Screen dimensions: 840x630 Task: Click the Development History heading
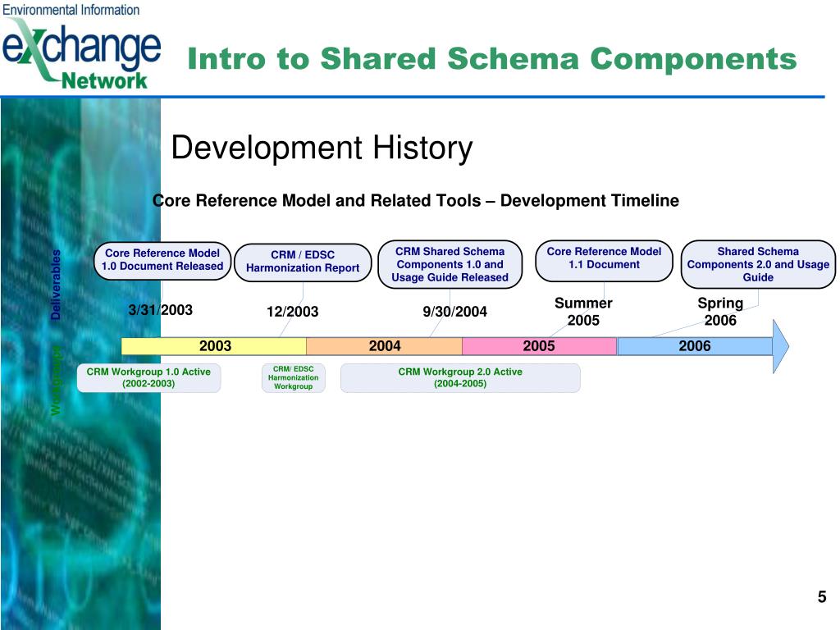(322, 148)
